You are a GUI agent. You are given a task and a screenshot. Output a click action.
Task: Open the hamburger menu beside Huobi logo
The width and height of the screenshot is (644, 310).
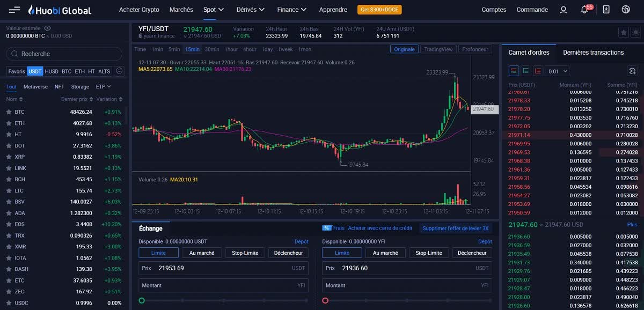tap(14, 10)
